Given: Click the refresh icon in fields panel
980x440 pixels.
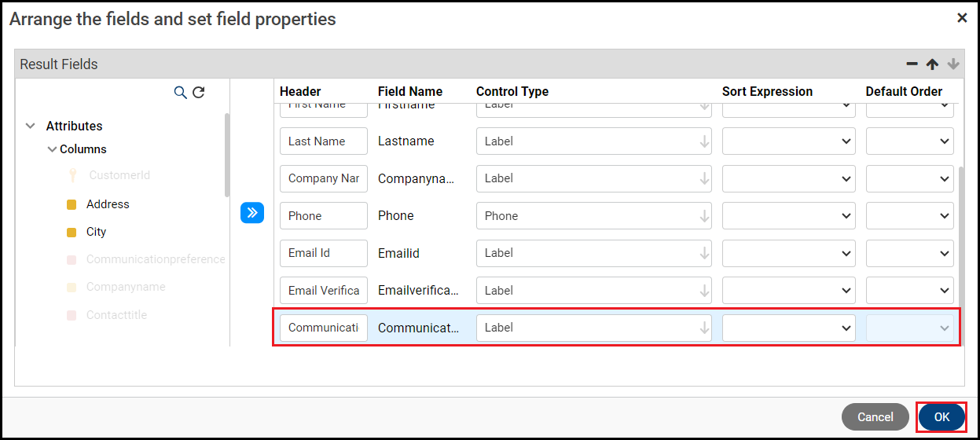Looking at the screenshot, I should 199,93.
